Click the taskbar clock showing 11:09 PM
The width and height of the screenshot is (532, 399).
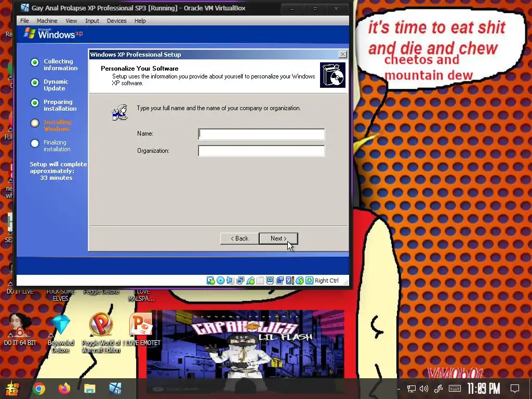pyautogui.click(x=484, y=389)
